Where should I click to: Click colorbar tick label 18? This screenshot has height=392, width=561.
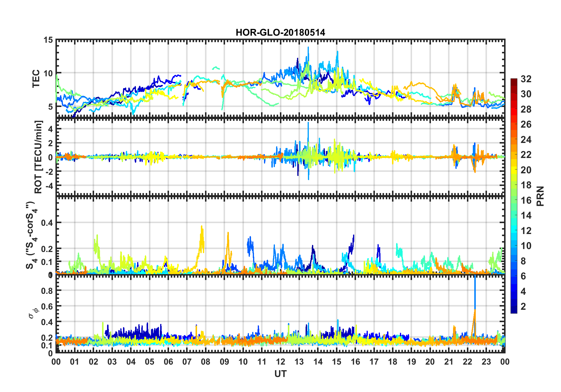click(526, 185)
